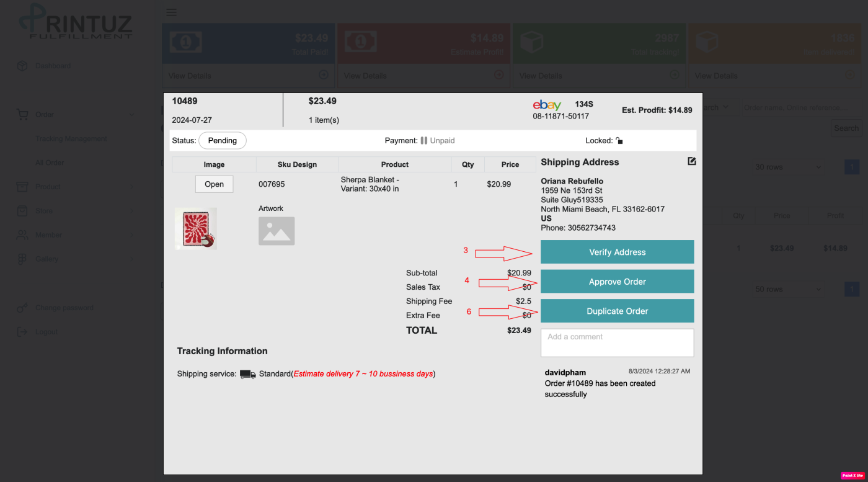
Task: Click the background Search button
Action: pos(846,128)
